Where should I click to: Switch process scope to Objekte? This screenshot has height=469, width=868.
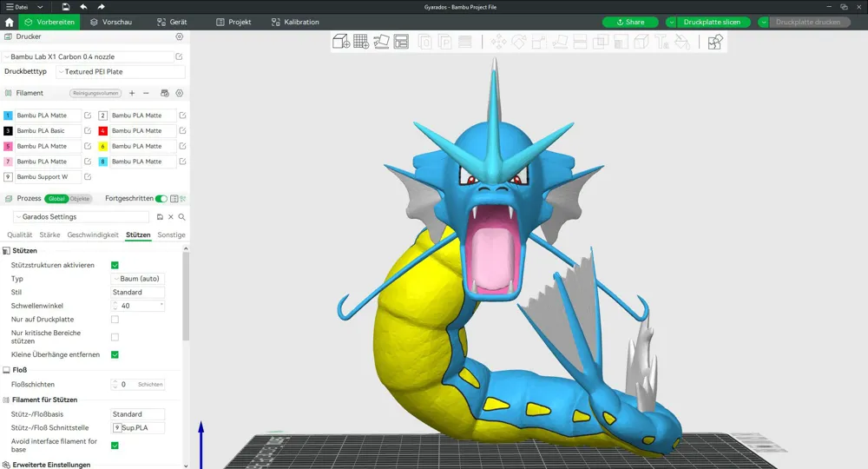pos(80,198)
